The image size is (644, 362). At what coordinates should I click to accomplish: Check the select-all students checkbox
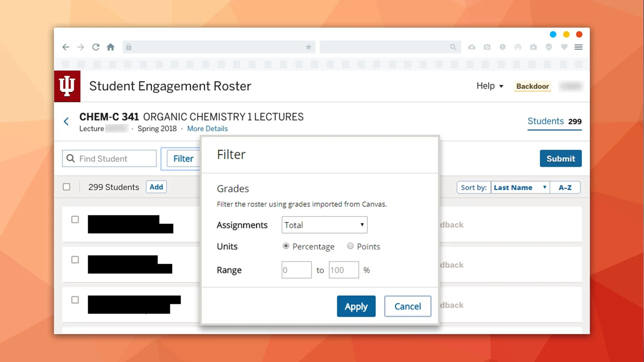[66, 187]
